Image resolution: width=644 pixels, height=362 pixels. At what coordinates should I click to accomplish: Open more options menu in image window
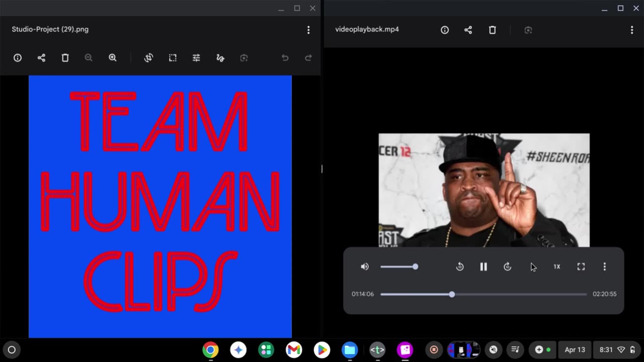click(308, 30)
